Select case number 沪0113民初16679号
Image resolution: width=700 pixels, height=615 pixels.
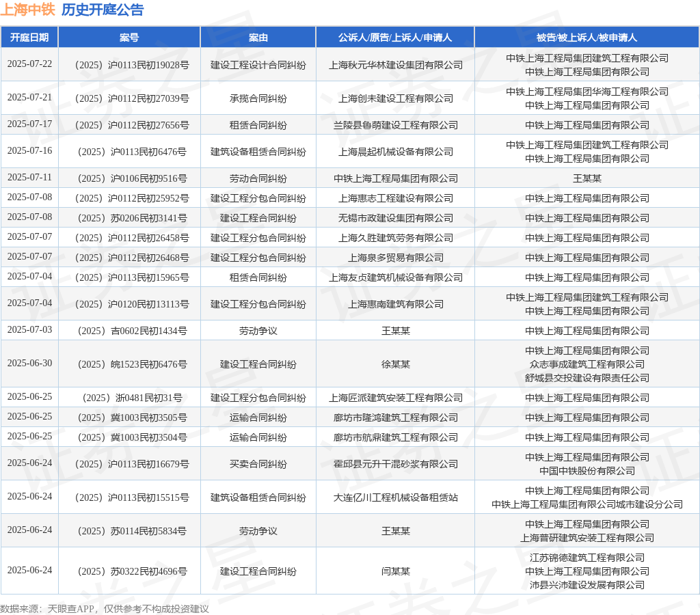click(x=132, y=465)
